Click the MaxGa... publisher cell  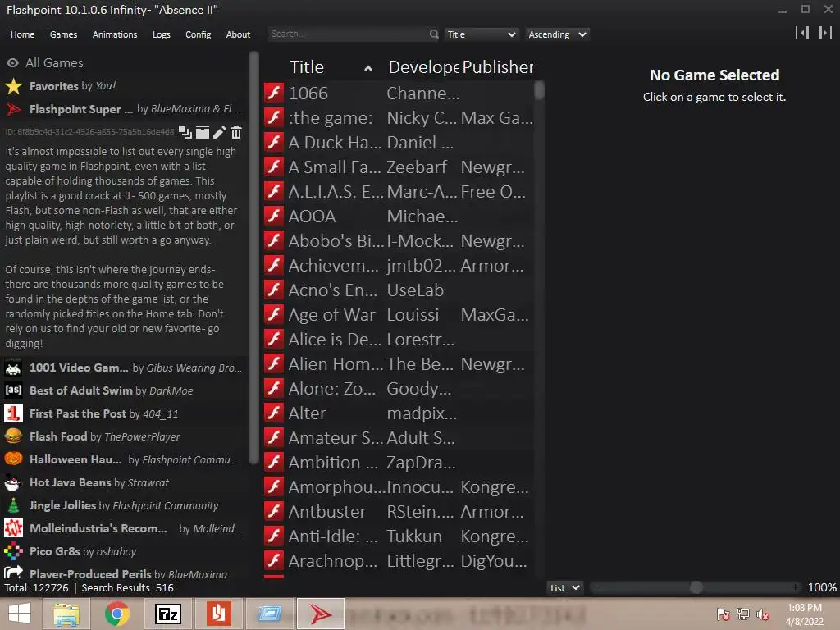(495, 315)
